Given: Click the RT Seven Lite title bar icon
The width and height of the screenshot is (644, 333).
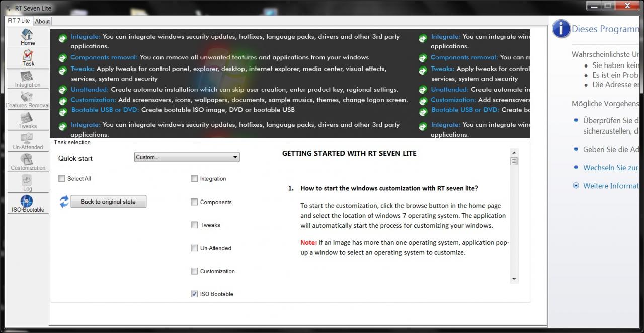Looking at the screenshot, I should (8, 8).
